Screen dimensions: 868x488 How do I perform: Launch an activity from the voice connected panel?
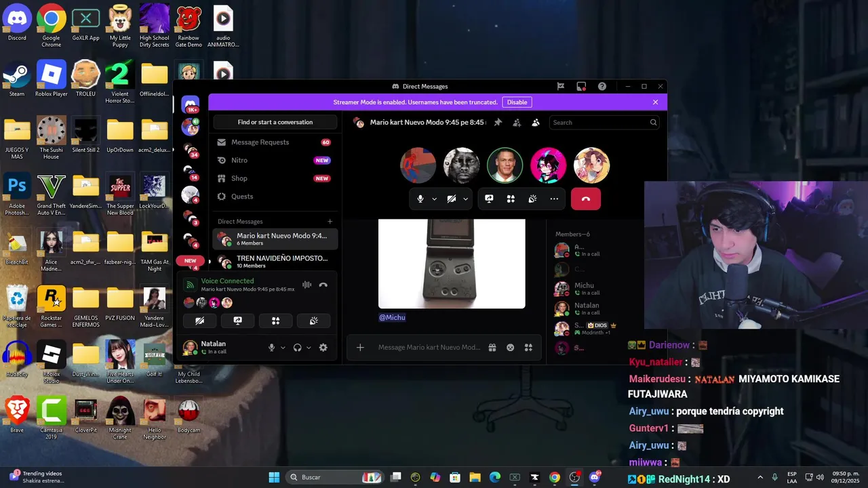pos(275,321)
